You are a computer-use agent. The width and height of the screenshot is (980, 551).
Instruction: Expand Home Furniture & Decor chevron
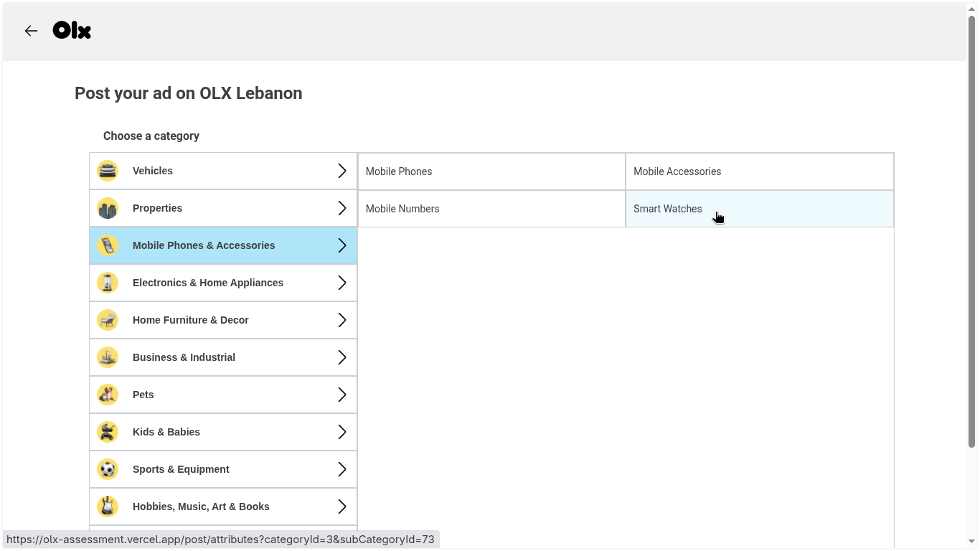coord(342,320)
